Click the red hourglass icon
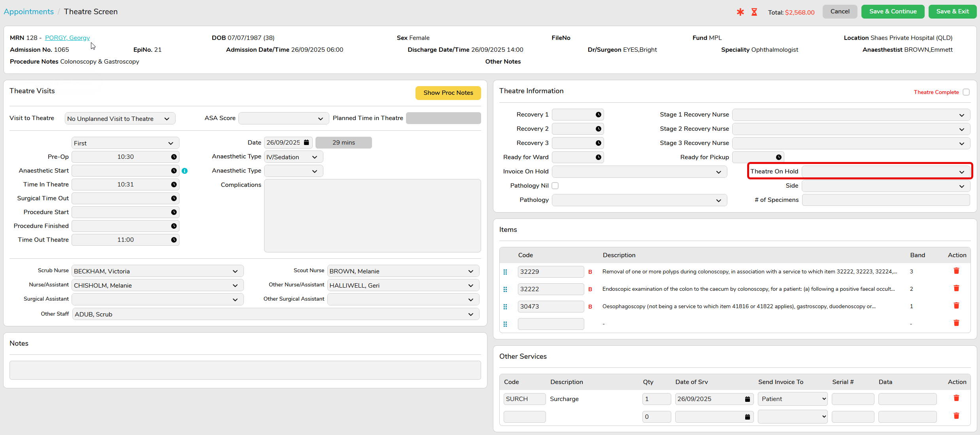 (x=754, y=12)
